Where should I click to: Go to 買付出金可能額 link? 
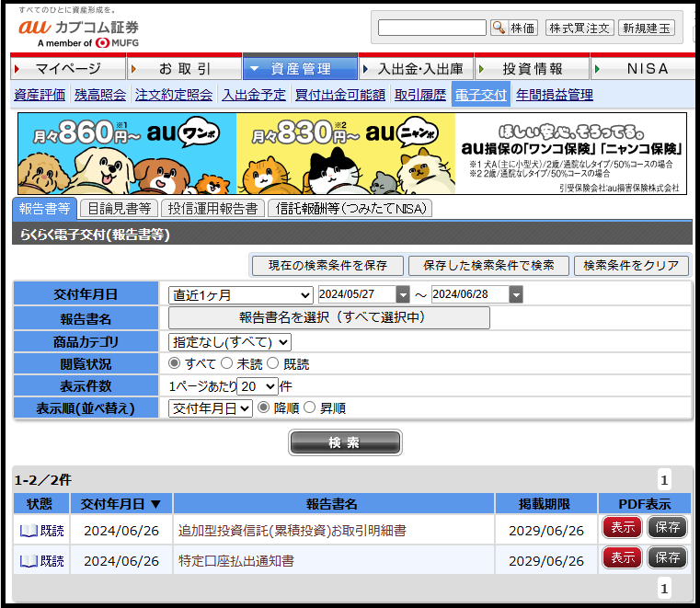(340, 95)
